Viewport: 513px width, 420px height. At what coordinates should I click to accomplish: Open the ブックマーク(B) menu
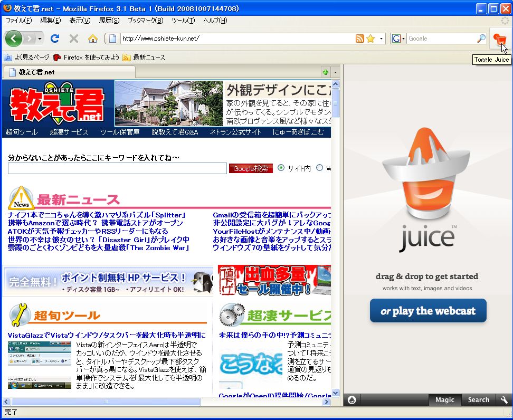click(145, 21)
